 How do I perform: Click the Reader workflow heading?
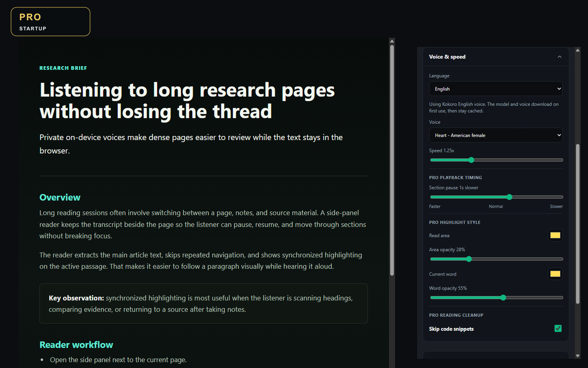pos(76,345)
